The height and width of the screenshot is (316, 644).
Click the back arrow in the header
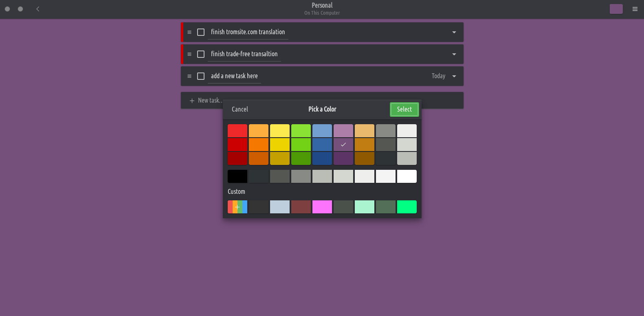point(38,9)
